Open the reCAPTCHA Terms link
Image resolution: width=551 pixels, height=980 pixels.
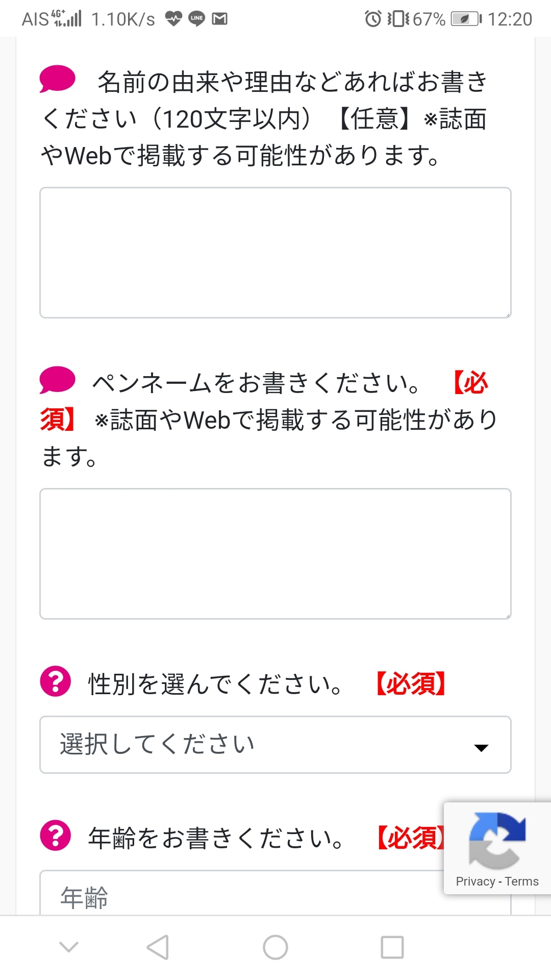click(x=522, y=881)
